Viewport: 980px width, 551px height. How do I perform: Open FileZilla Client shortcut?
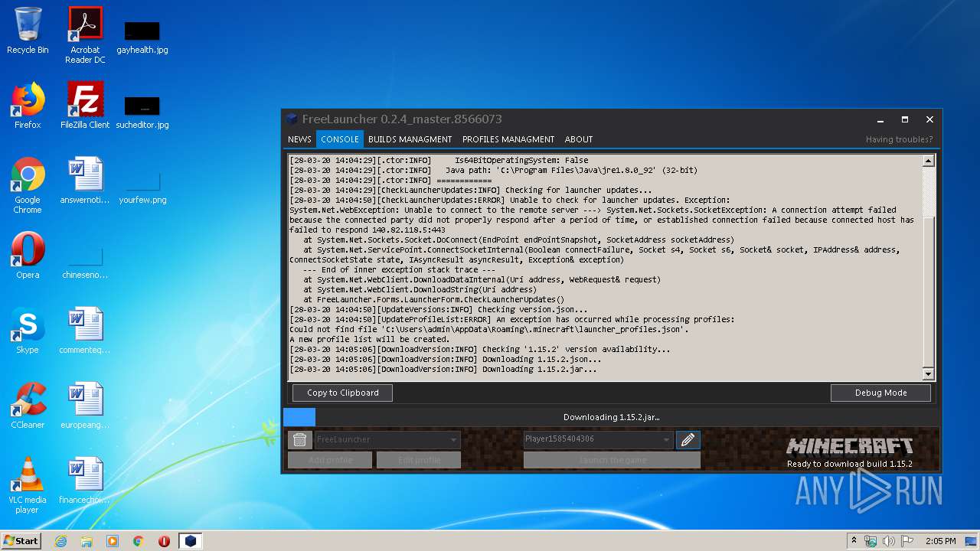pos(85,106)
